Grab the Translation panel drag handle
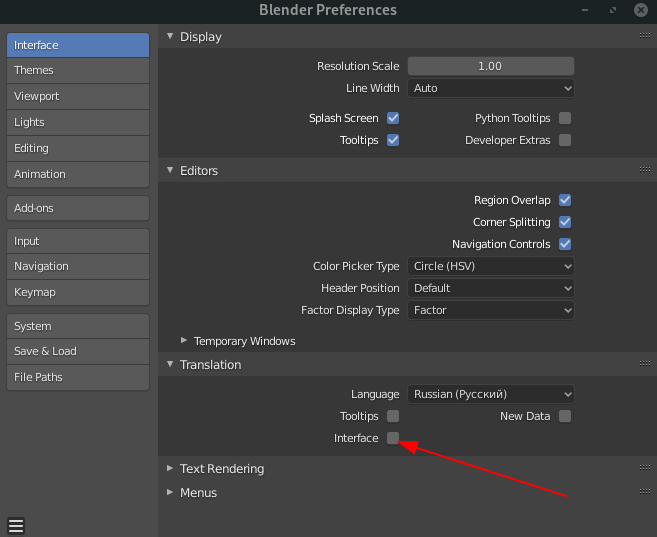 tap(645, 364)
